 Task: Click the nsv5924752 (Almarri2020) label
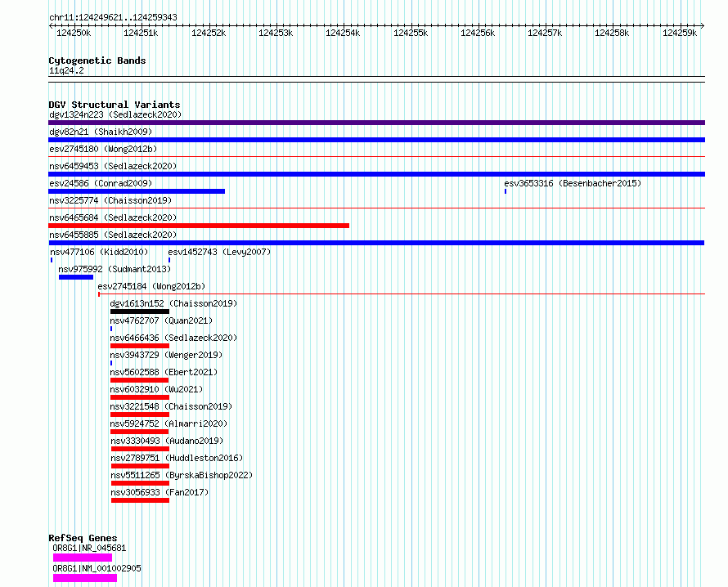tap(169, 423)
